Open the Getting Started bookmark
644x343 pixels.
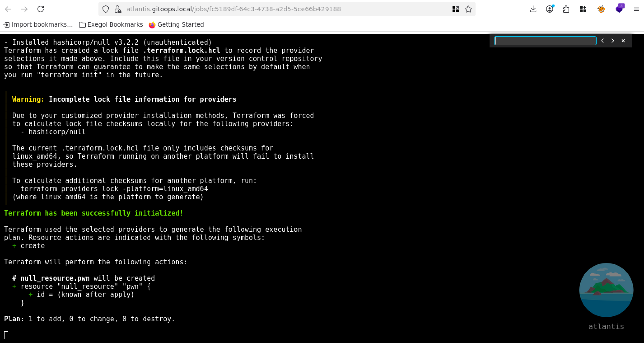(176, 25)
